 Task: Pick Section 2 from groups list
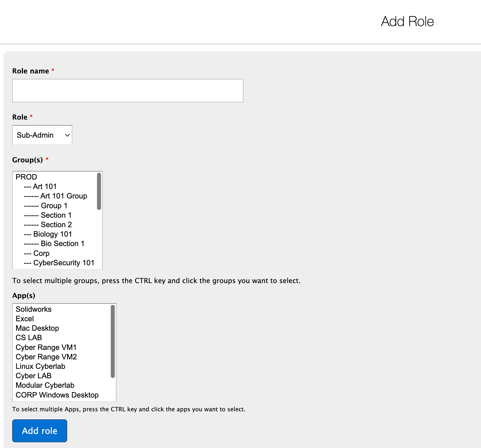(56, 225)
